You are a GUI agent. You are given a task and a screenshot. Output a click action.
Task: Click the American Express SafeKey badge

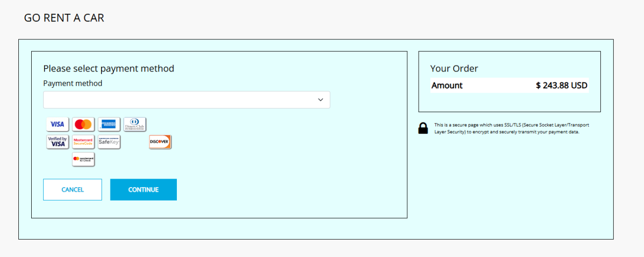[109, 142]
